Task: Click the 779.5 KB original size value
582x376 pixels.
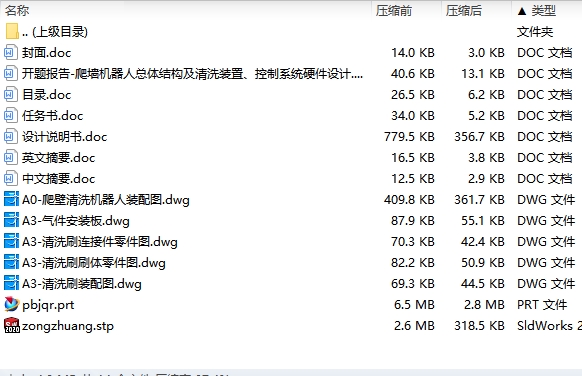Action: 409,137
